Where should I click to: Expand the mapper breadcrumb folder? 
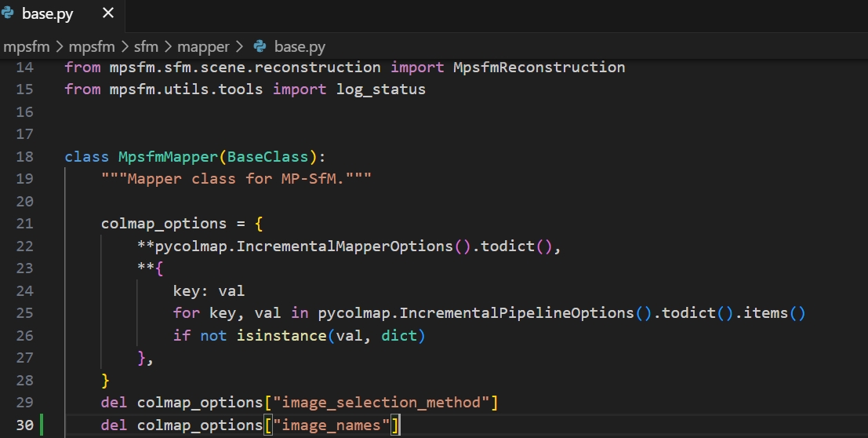[x=202, y=47]
